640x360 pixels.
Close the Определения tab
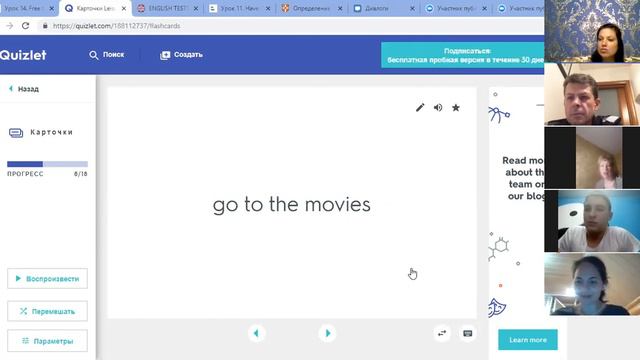pos(340,8)
